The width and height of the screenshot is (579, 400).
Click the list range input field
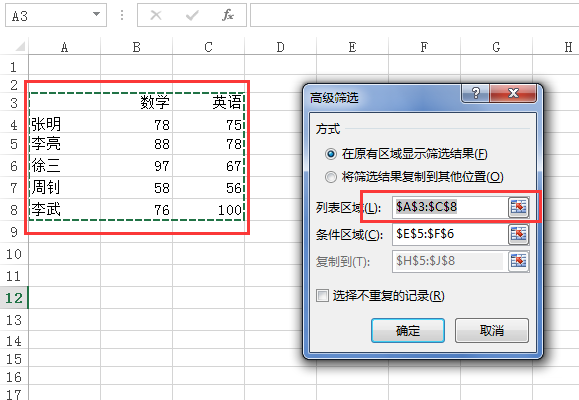pos(450,207)
